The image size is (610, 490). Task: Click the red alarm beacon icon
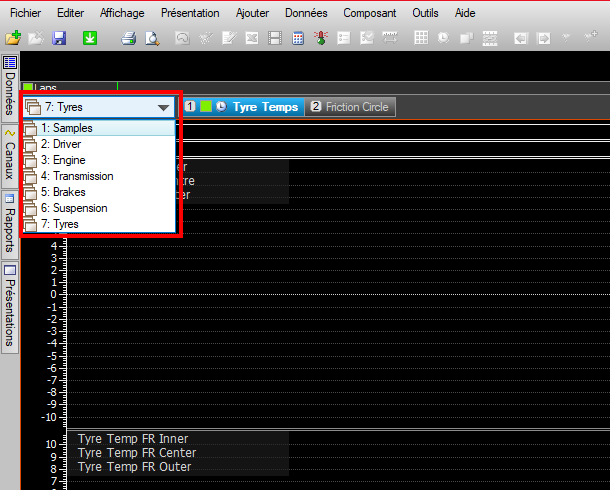tap(321, 38)
